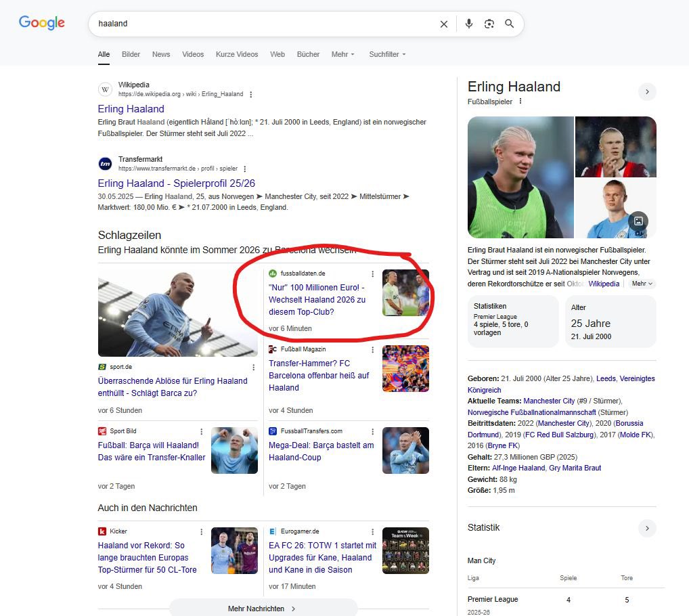Image resolution: width=689 pixels, height=616 pixels.
Task: Open Wikipedia link in knowledge panel description
Action: 604,284
